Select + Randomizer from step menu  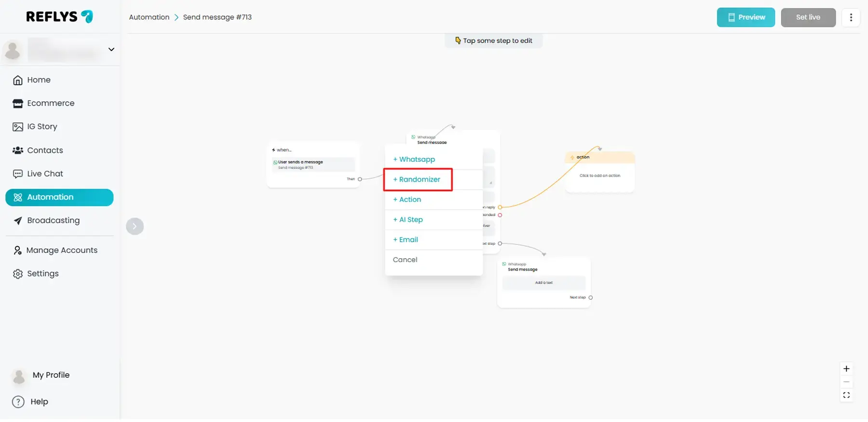click(417, 180)
